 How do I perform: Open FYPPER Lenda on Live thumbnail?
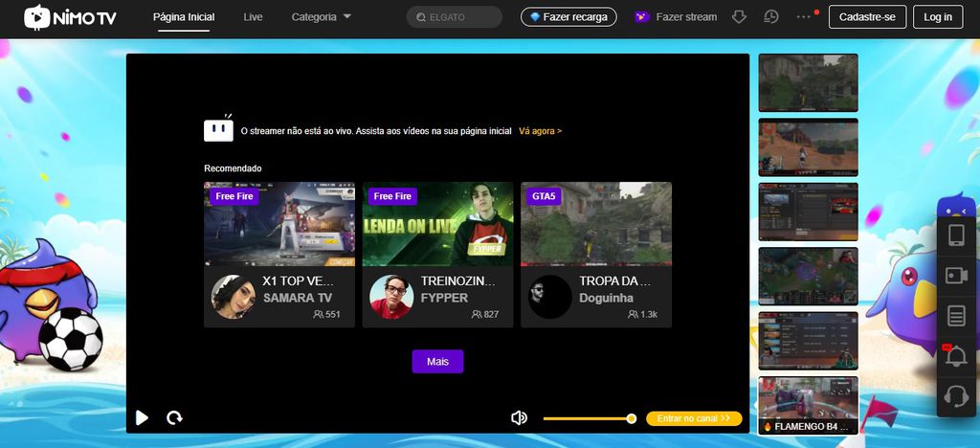438,224
